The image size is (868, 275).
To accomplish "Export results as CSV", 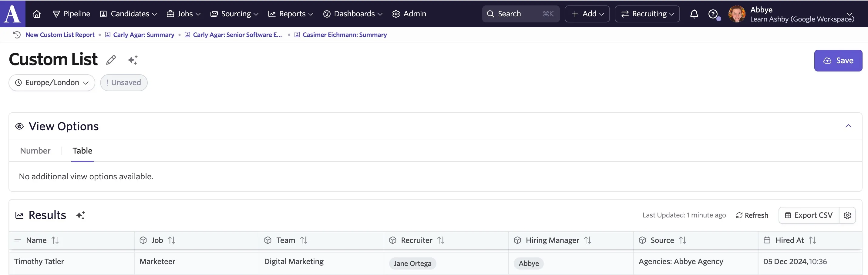I will coord(809,215).
